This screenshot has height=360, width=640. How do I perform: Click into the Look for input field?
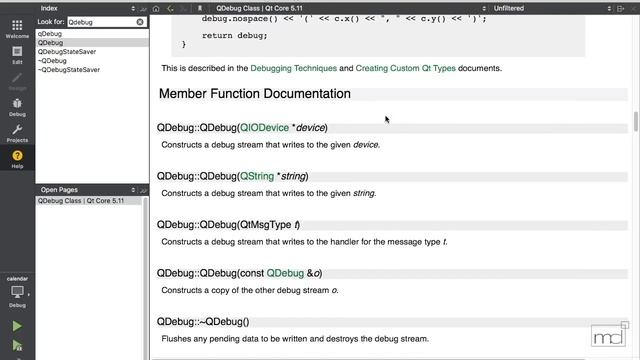102,22
